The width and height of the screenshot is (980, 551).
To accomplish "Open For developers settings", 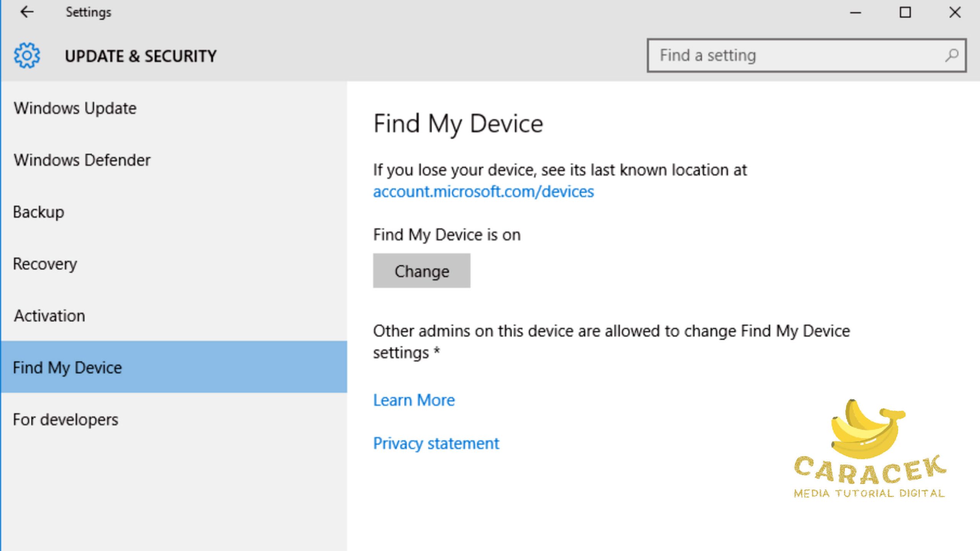I will pyautogui.click(x=65, y=420).
